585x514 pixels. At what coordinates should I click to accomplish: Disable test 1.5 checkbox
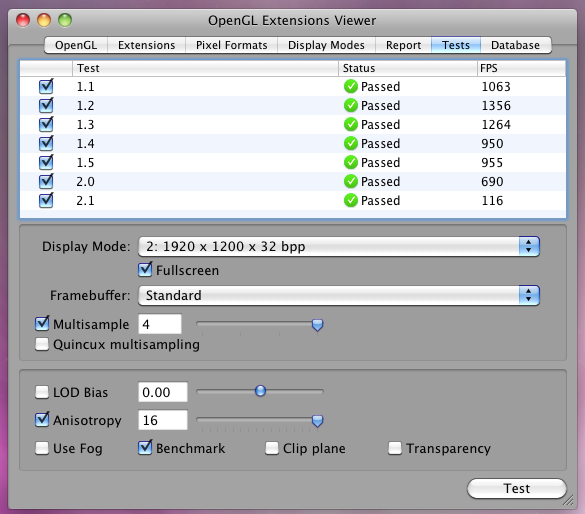coord(46,162)
